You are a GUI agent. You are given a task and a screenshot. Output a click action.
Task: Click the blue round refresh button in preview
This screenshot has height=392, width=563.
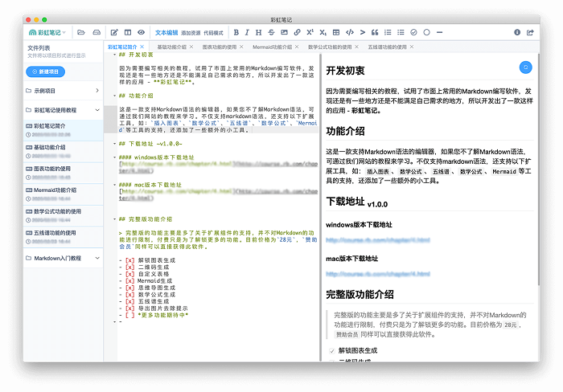pyautogui.click(x=526, y=67)
